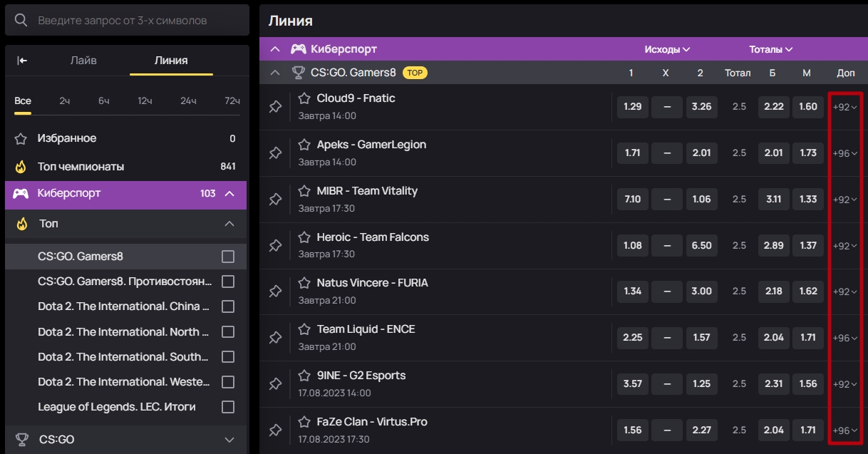The width and height of the screenshot is (868, 454).
Task: Expand the CS:GO sidebar section
Action: point(229,440)
